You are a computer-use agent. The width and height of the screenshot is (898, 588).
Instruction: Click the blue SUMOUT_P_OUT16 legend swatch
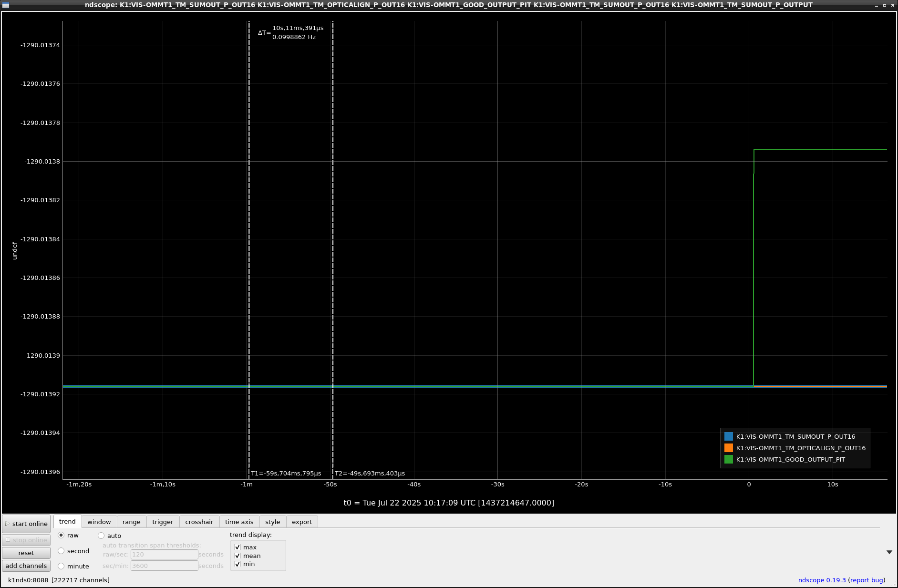(728, 436)
